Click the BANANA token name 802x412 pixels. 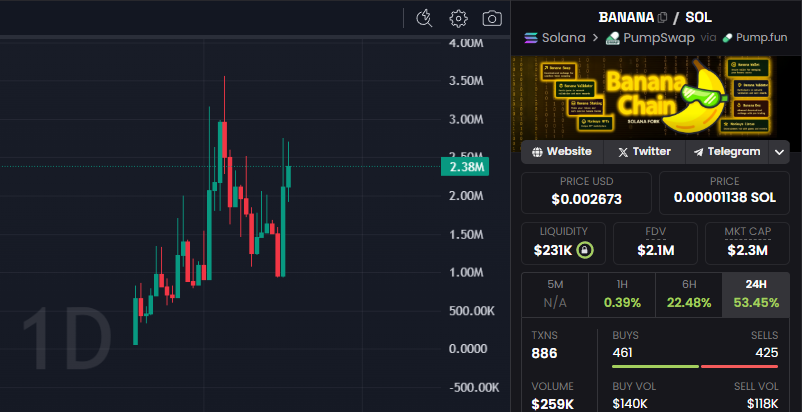click(x=626, y=17)
